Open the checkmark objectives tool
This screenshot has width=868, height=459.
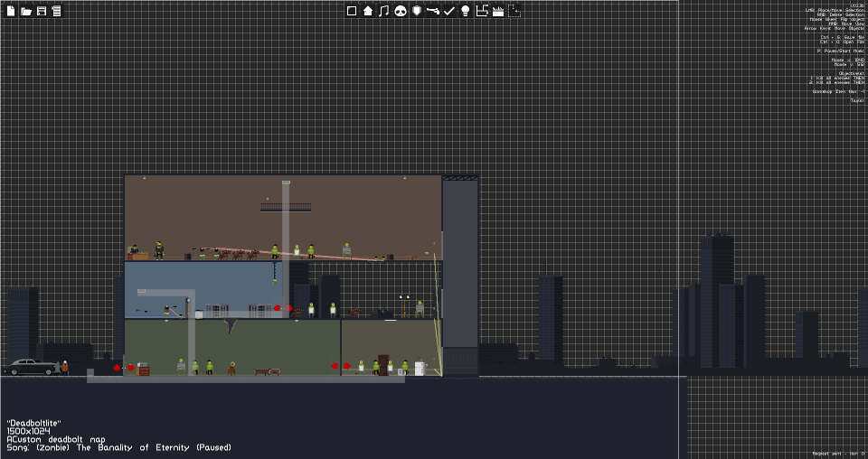pyautogui.click(x=449, y=11)
